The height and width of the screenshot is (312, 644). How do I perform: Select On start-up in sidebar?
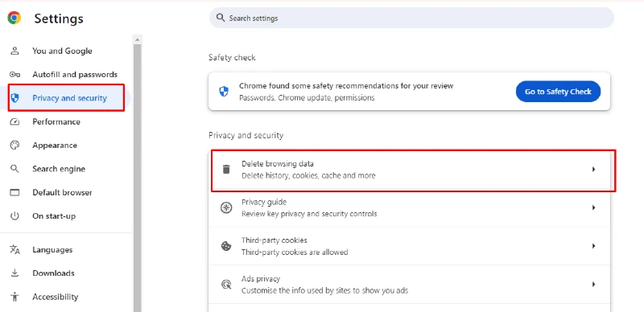pyautogui.click(x=54, y=216)
